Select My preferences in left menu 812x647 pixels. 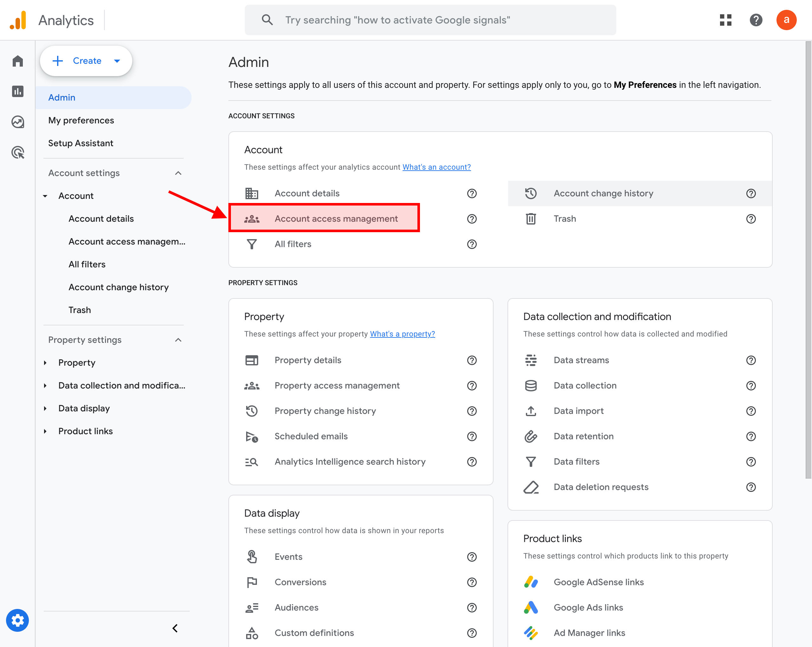81,121
